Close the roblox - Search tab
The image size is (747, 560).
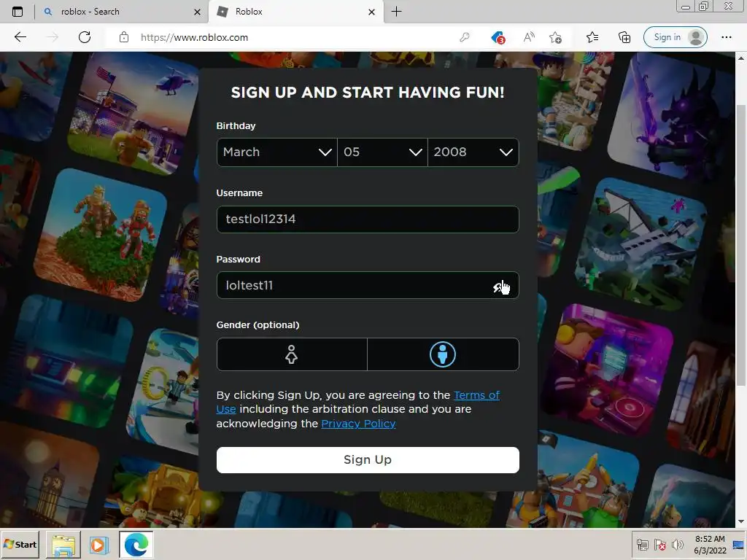pos(197,12)
